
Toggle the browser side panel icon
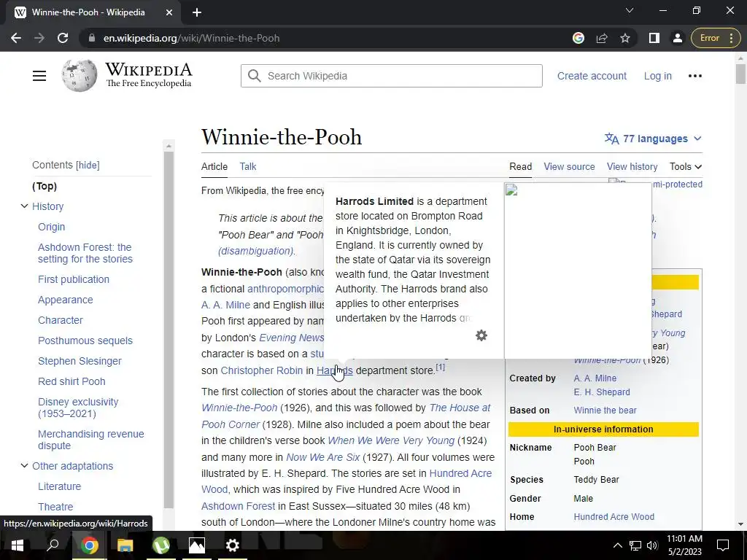click(654, 38)
